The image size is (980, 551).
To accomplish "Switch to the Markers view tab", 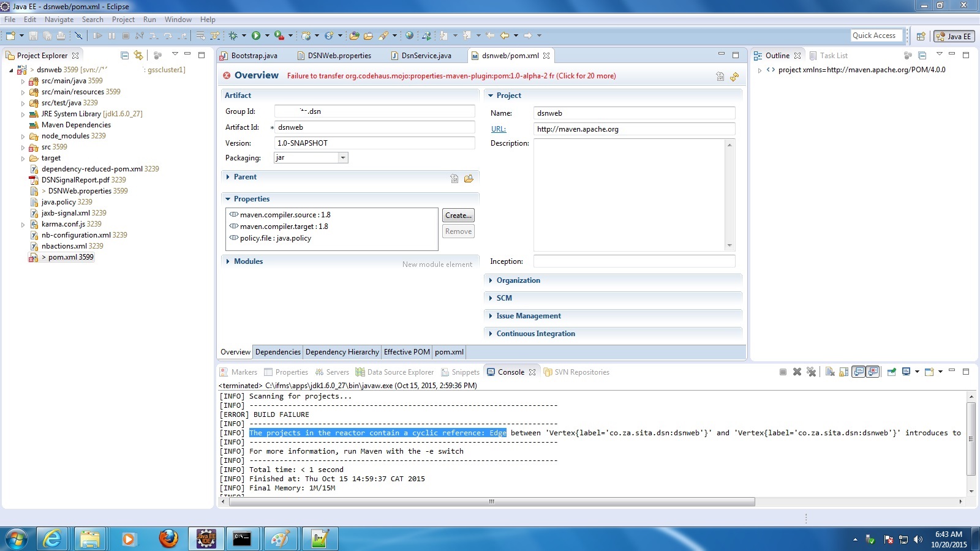I will [239, 372].
